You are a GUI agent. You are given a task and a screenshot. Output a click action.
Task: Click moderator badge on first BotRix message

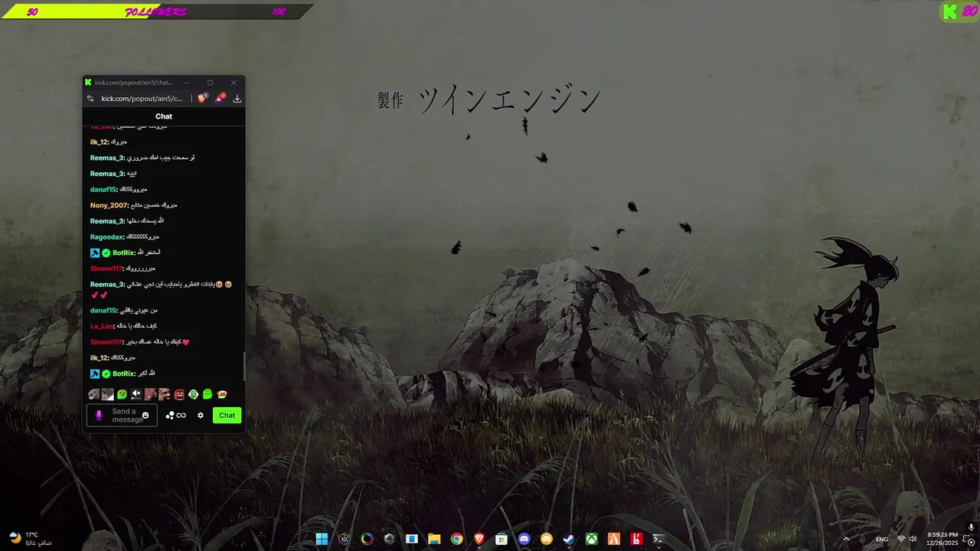pos(95,253)
